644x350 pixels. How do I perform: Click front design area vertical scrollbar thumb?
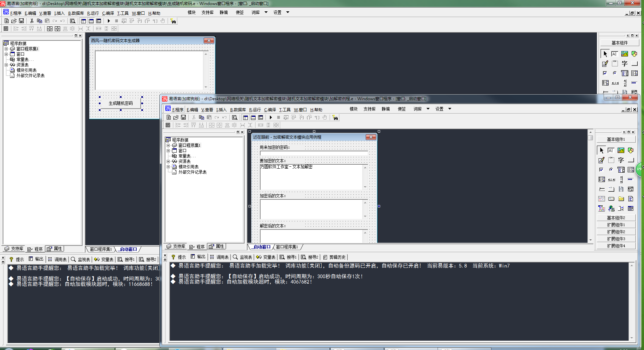(x=590, y=138)
